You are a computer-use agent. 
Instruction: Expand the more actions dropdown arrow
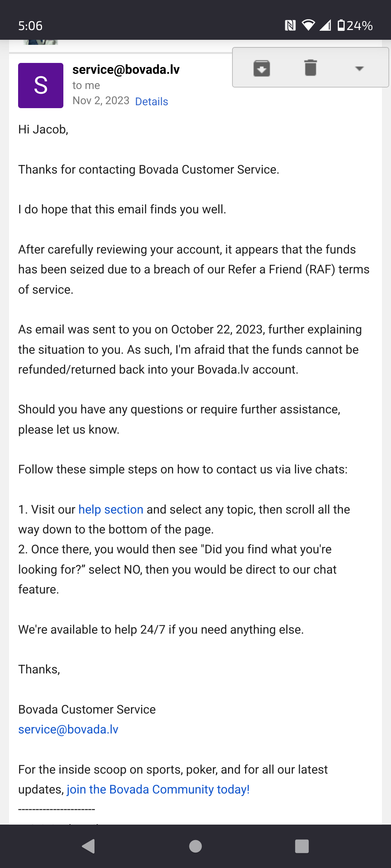(359, 68)
